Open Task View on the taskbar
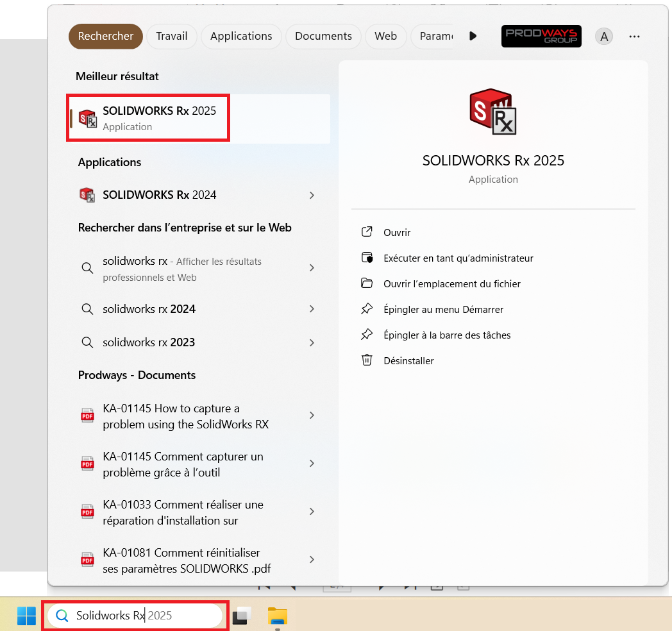Screen dimensions: 672x631 point(242,616)
